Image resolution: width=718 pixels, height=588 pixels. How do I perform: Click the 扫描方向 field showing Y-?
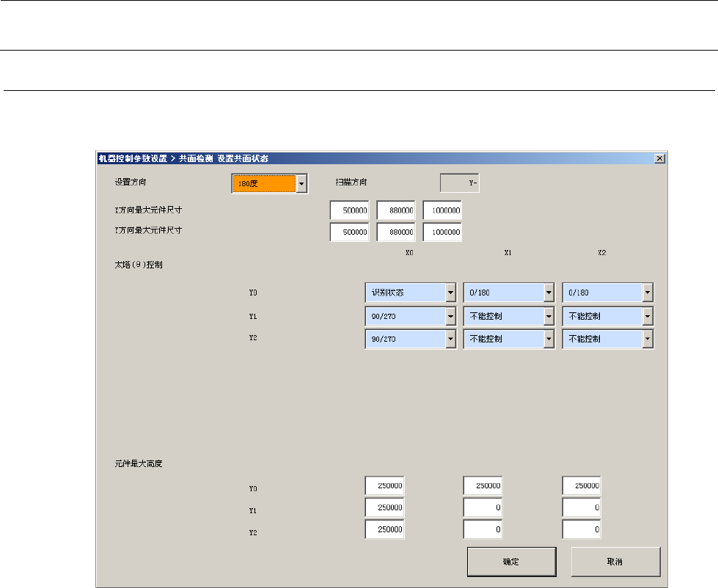click(x=460, y=183)
